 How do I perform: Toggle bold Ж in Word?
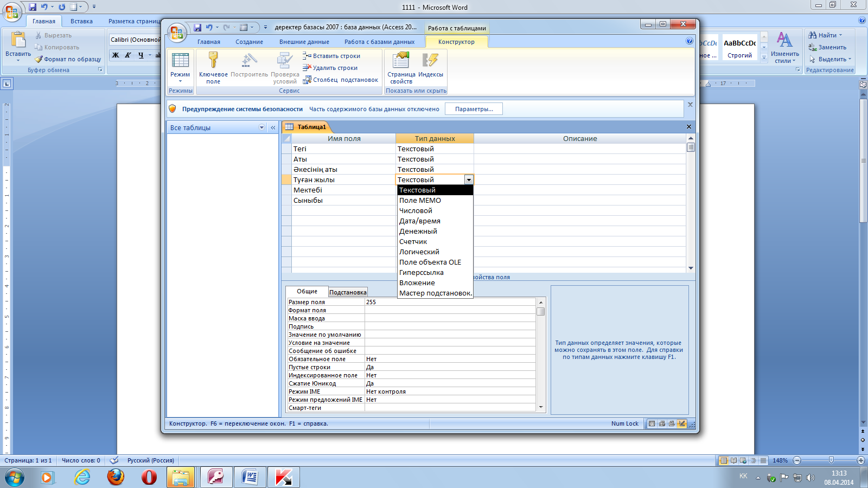click(116, 55)
